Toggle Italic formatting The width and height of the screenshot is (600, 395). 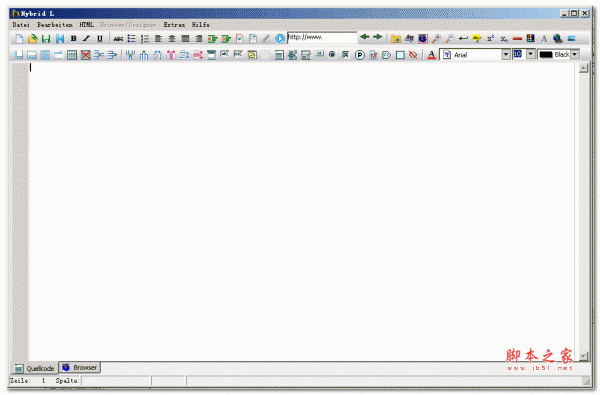(86, 39)
